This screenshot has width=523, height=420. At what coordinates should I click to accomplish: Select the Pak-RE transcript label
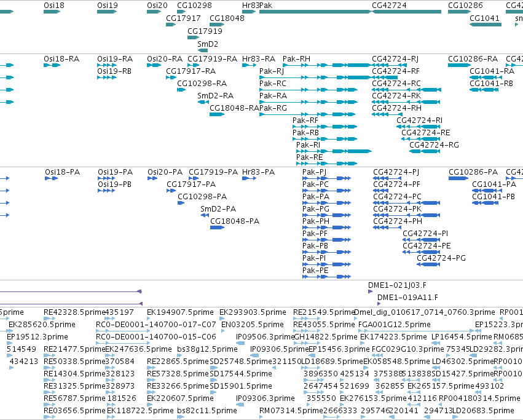[x=310, y=157]
